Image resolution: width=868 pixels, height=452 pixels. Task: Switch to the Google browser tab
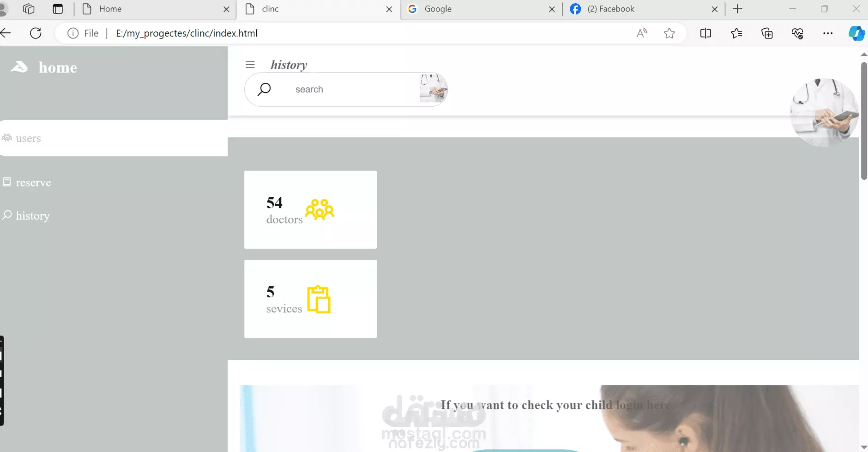pos(482,9)
